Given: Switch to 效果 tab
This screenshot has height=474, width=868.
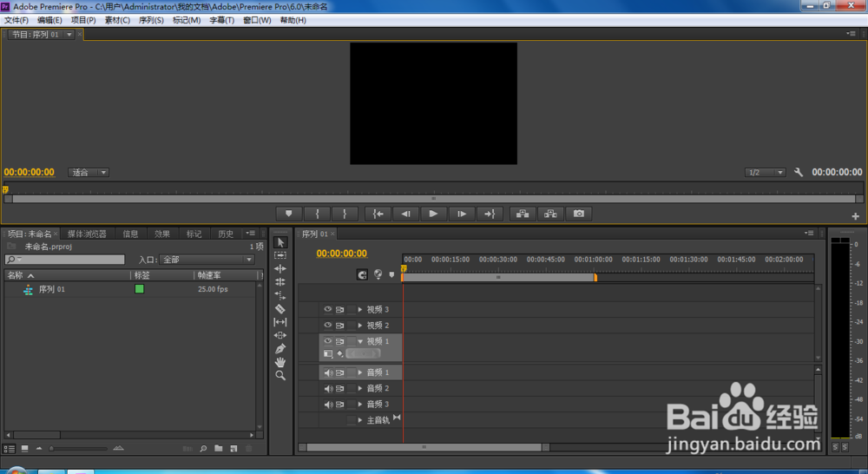Looking at the screenshot, I should tap(161, 234).
